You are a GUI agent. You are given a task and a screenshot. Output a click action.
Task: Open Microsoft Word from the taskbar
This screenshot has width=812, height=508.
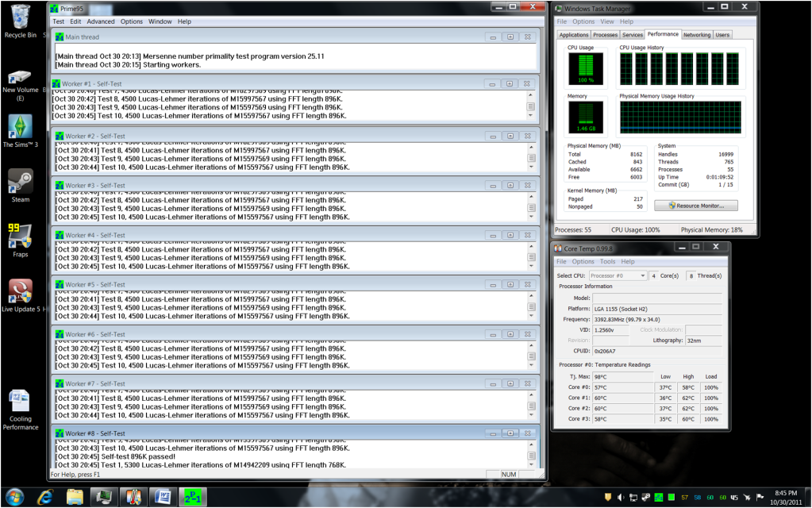pyautogui.click(x=164, y=497)
